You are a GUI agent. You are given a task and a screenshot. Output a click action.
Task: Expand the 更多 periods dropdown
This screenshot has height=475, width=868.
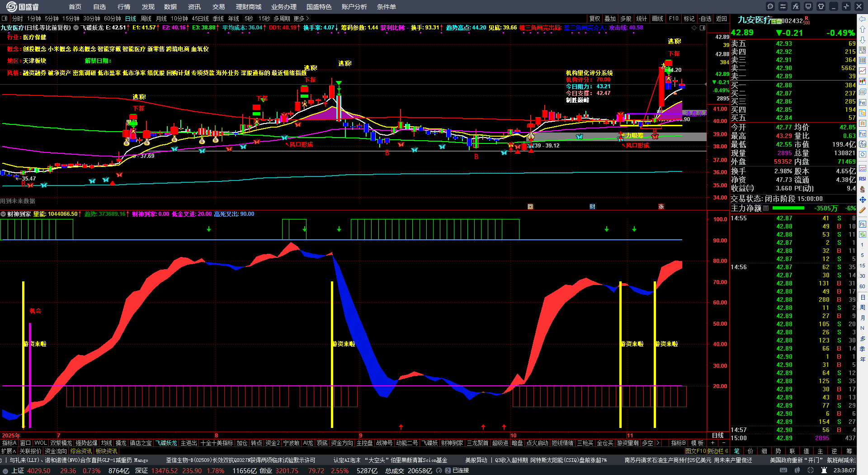(301, 19)
